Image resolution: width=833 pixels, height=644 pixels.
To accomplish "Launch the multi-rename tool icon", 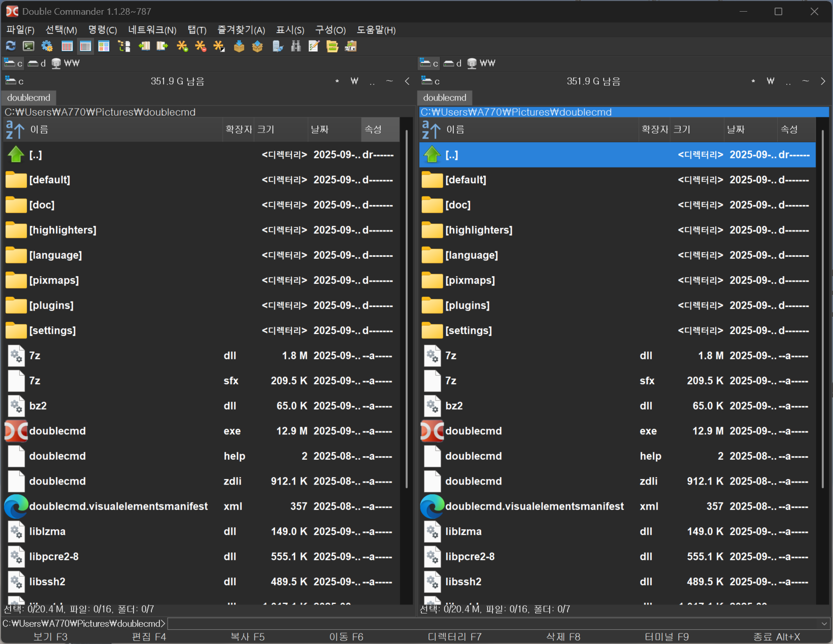I will click(314, 46).
